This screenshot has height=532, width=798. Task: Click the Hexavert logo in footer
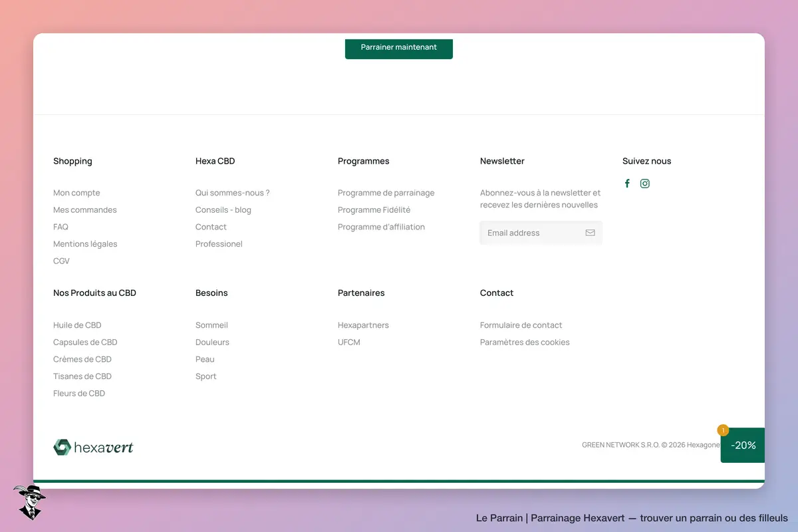[93, 447]
